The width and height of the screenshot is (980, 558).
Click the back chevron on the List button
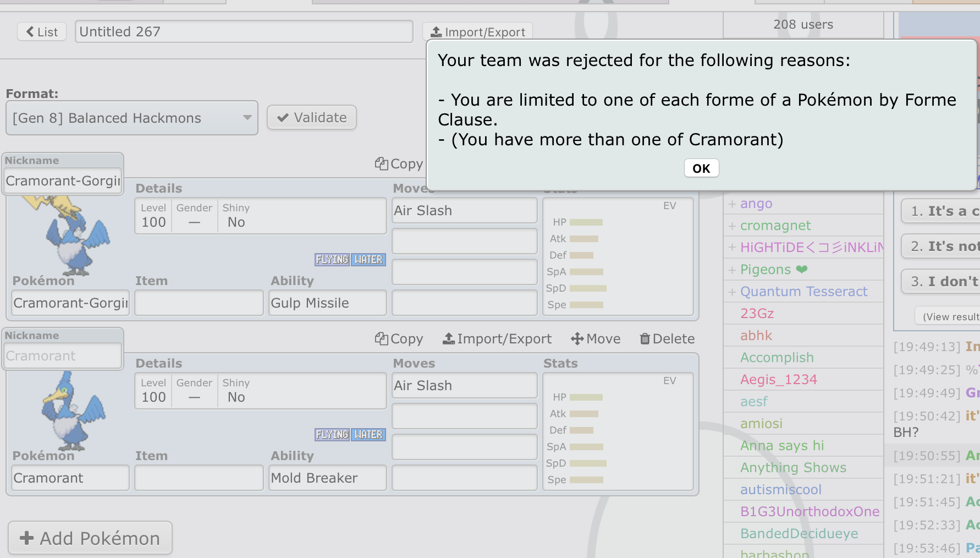[30, 31]
